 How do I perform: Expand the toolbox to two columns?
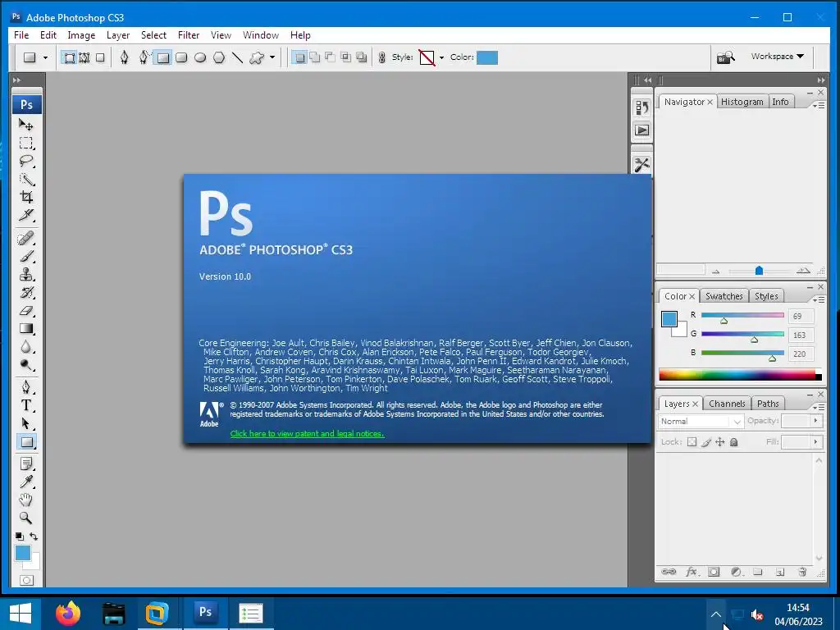coord(16,80)
